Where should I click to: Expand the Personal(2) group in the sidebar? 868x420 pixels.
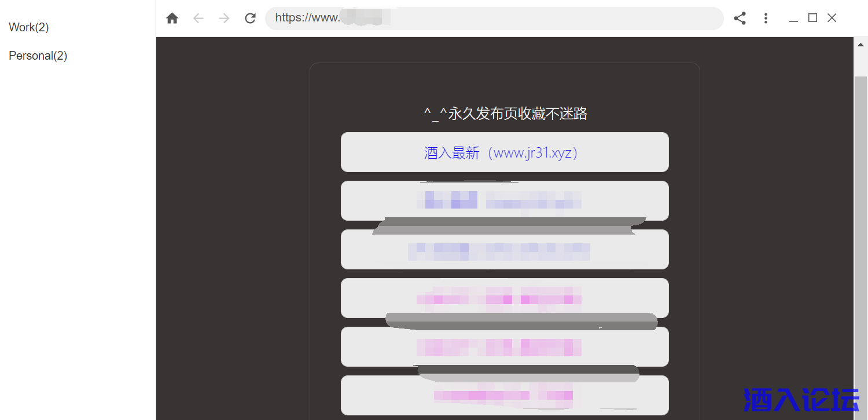pos(38,56)
